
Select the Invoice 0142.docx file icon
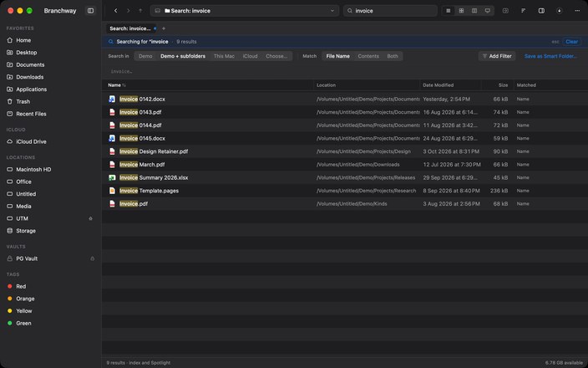tap(112, 100)
